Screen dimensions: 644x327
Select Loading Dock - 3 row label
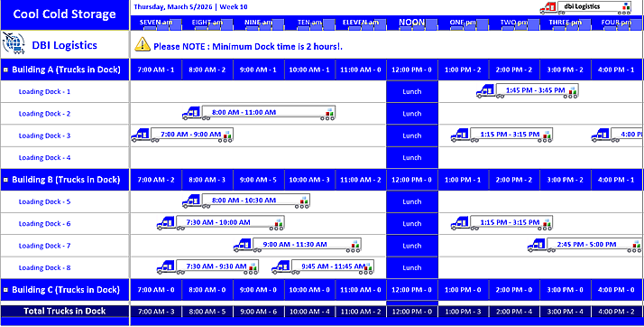click(44, 135)
